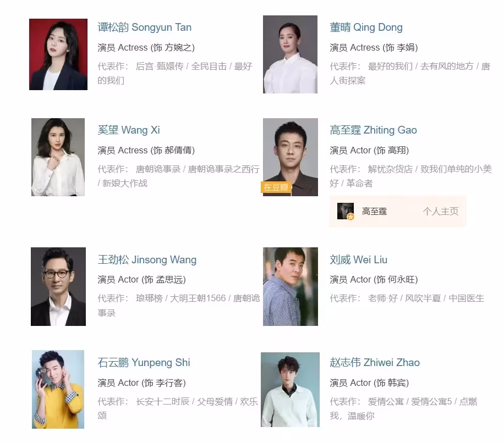Open the 石云鹏 Yunpeng Shi name link

point(144,362)
